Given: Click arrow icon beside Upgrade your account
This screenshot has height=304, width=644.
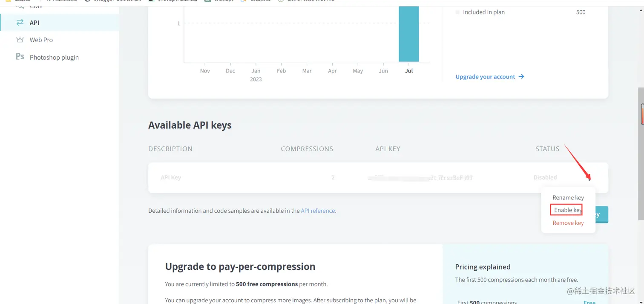Looking at the screenshot, I should click(x=521, y=77).
